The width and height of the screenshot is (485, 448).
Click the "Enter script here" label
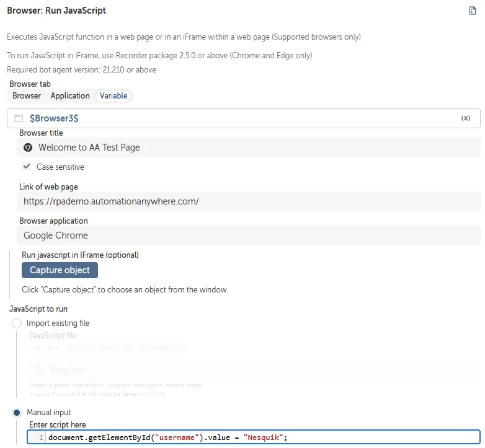point(58,425)
